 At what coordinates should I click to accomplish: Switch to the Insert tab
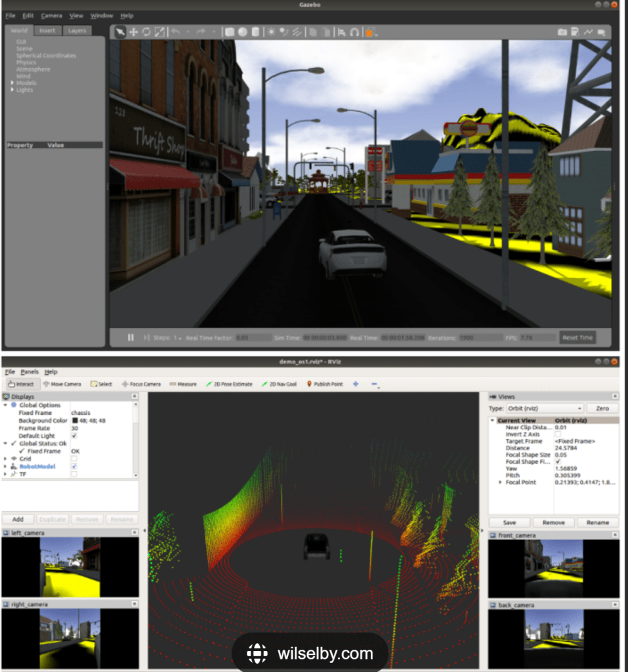[x=47, y=30]
